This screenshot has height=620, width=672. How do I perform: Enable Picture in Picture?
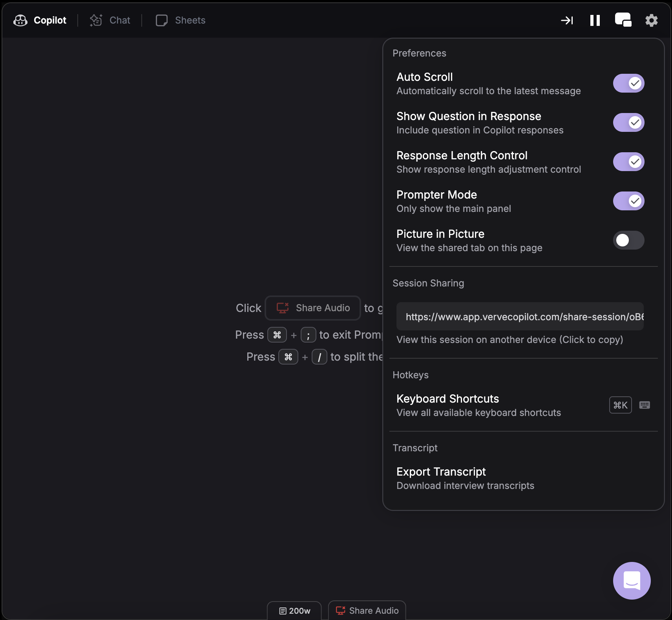point(628,240)
